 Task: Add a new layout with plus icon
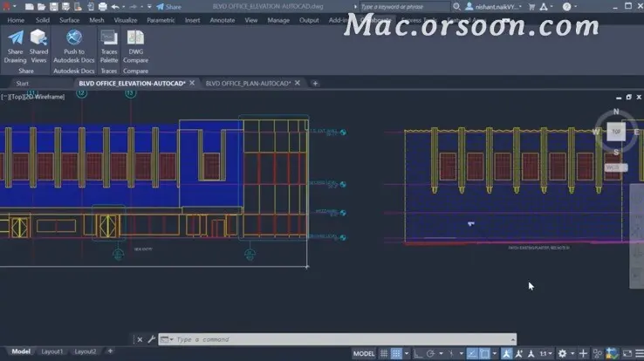click(x=110, y=351)
